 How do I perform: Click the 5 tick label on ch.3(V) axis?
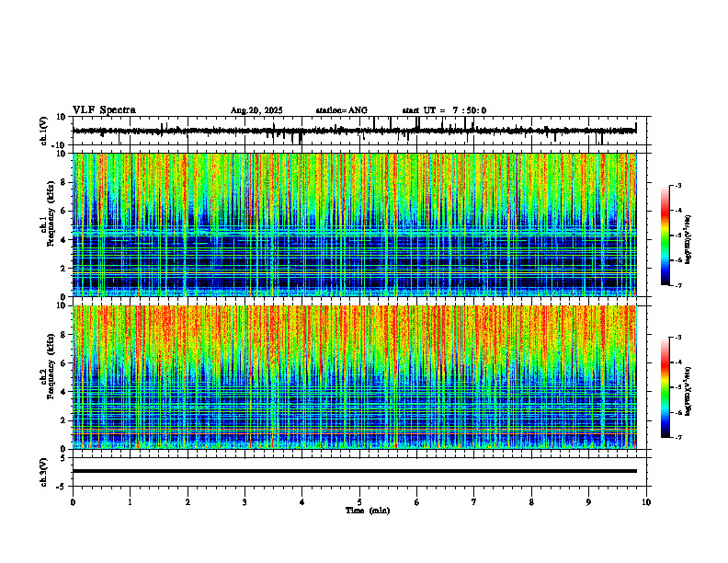64,458
